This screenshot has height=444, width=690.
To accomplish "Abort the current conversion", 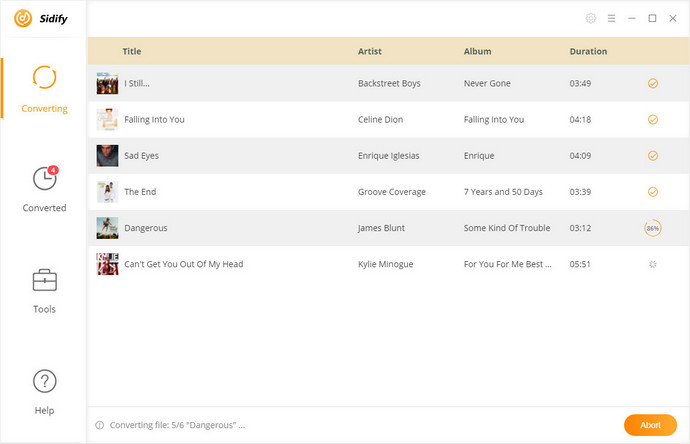I will tap(650, 425).
